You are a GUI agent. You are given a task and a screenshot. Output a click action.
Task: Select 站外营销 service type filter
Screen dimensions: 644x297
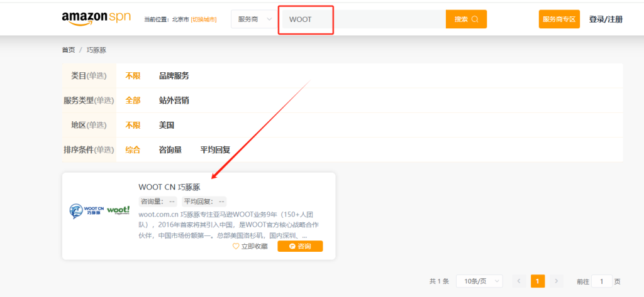[x=174, y=100]
